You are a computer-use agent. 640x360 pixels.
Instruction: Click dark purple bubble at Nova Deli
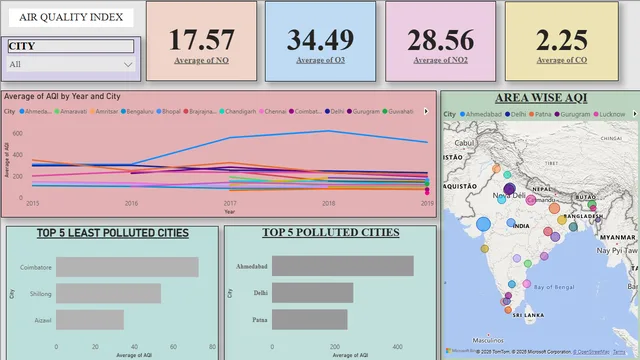point(509,189)
